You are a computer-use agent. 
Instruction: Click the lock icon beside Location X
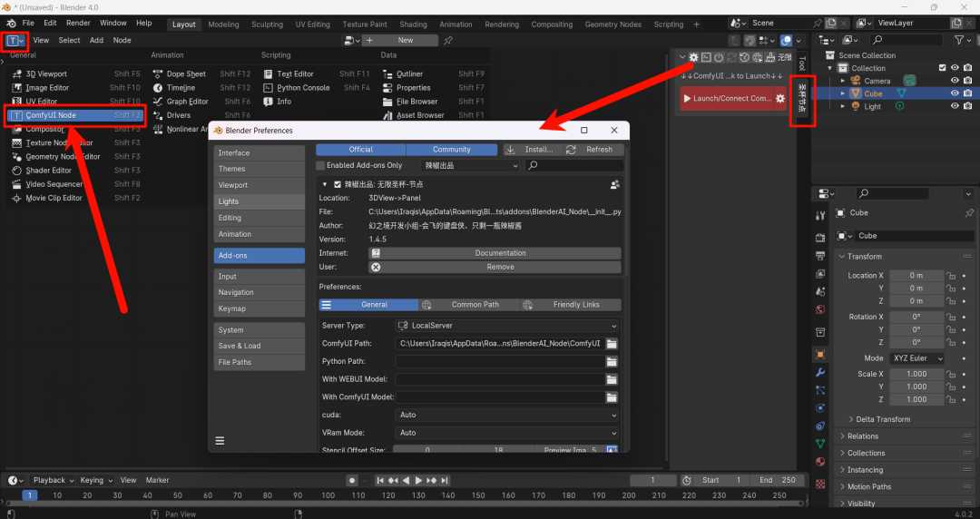pyautogui.click(x=951, y=276)
